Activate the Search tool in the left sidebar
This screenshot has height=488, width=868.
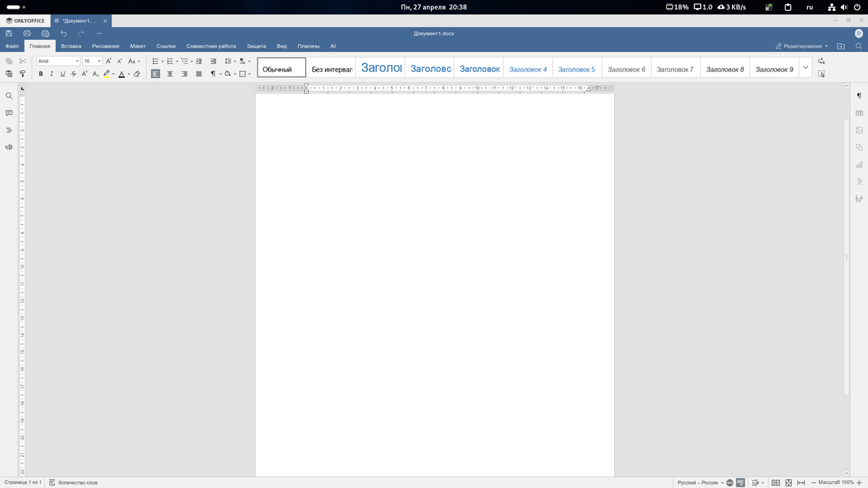[9, 95]
